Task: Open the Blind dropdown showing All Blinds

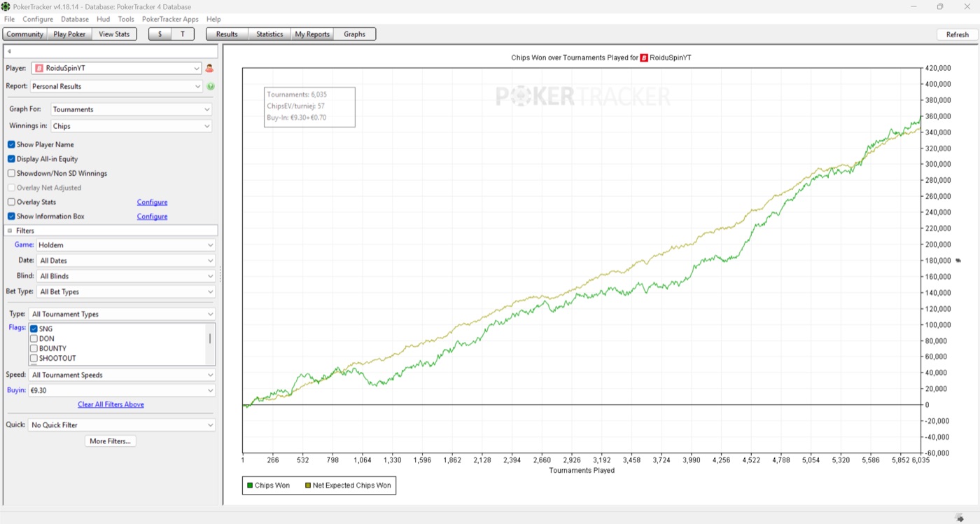Action: (126, 276)
